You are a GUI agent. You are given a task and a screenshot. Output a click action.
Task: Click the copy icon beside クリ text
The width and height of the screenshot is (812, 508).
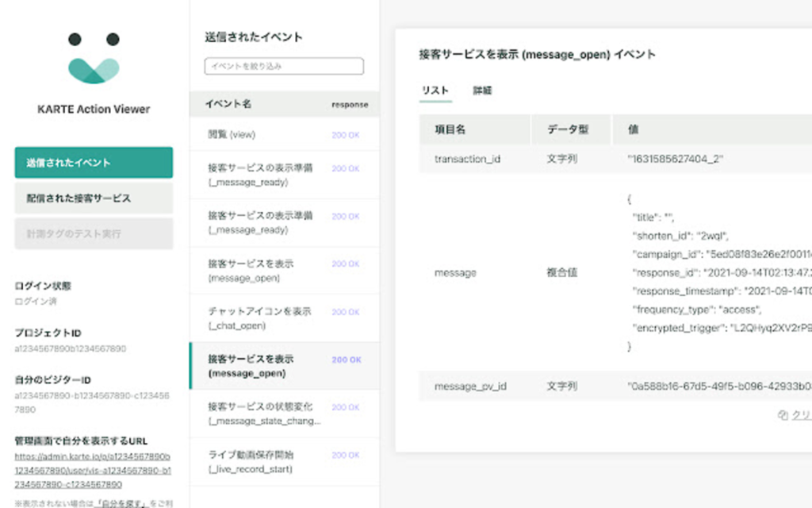(x=783, y=415)
